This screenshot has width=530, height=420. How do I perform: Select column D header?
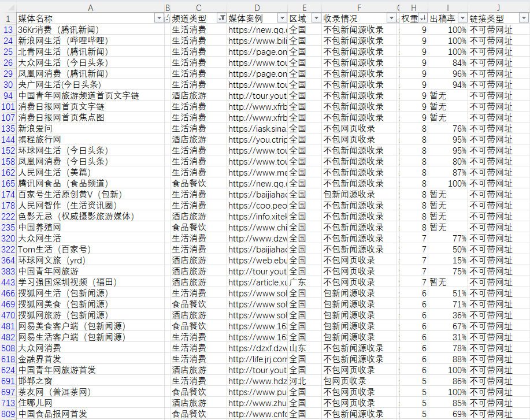(x=257, y=7)
